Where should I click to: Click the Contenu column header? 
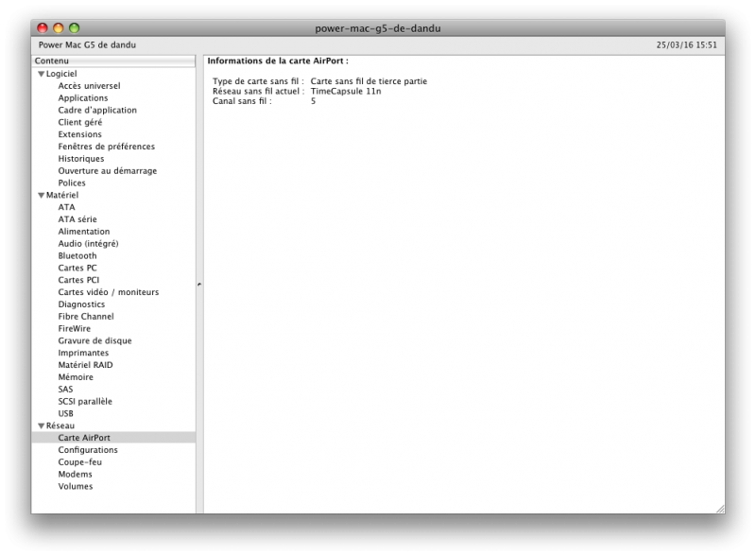[x=113, y=61]
